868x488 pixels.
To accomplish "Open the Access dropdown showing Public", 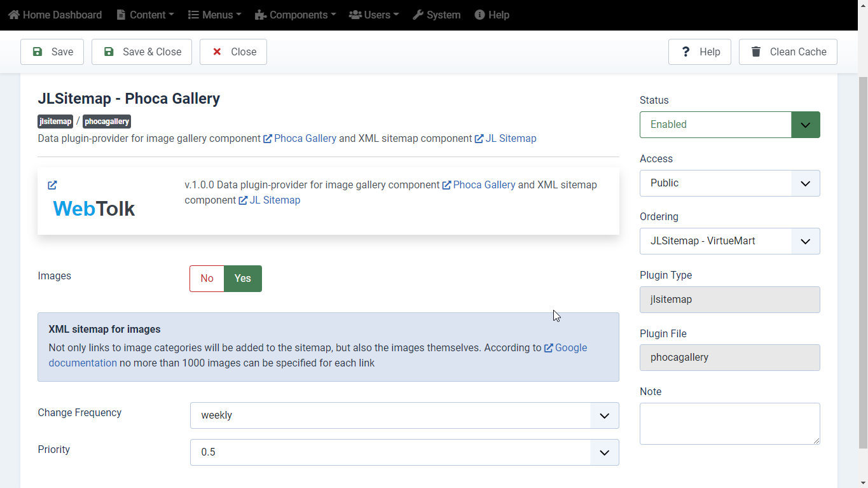I will click(x=729, y=183).
